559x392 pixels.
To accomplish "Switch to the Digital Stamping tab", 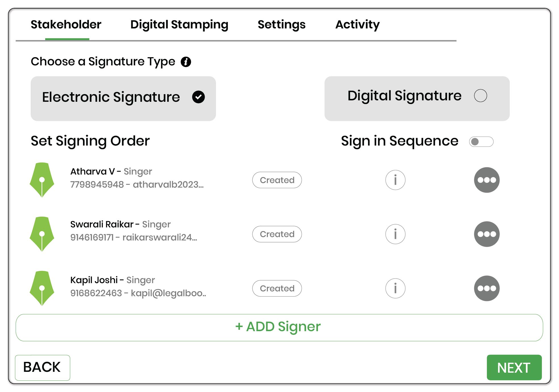I will pyautogui.click(x=179, y=25).
